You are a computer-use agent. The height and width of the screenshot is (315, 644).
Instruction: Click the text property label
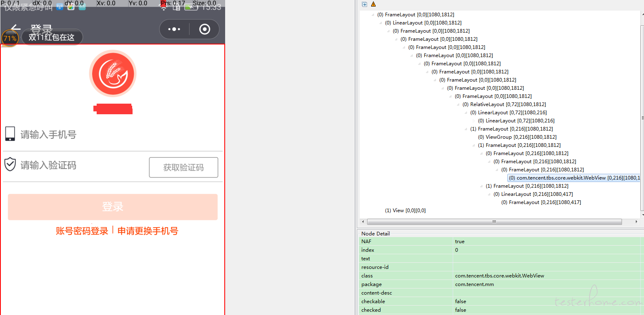coord(365,259)
